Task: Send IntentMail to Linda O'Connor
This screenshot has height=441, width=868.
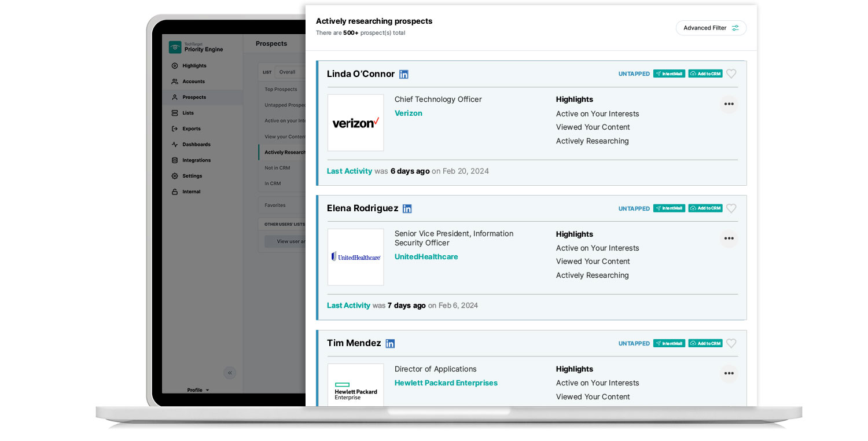Action: pyautogui.click(x=669, y=74)
